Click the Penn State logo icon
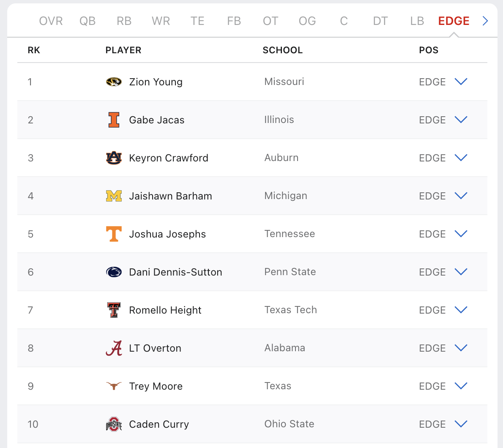The height and width of the screenshot is (448, 503). click(114, 272)
